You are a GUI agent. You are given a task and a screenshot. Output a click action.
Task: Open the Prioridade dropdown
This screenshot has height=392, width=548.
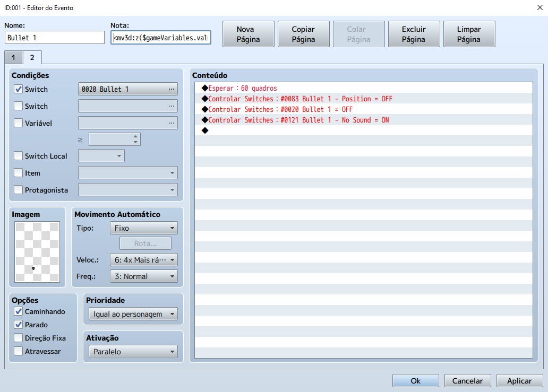[x=133, y=314]
